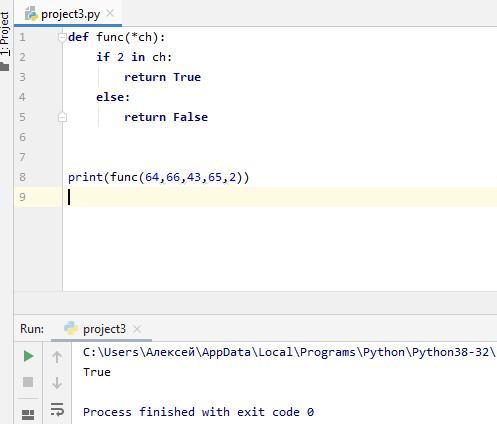Click the Python interpreter path link in console
Screen dimensions: 497x424
pyautogui.click(x=289, y=352)
